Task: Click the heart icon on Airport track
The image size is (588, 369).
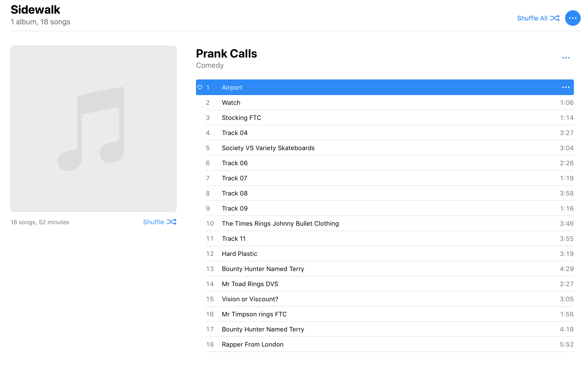Action: coord(200,87)
